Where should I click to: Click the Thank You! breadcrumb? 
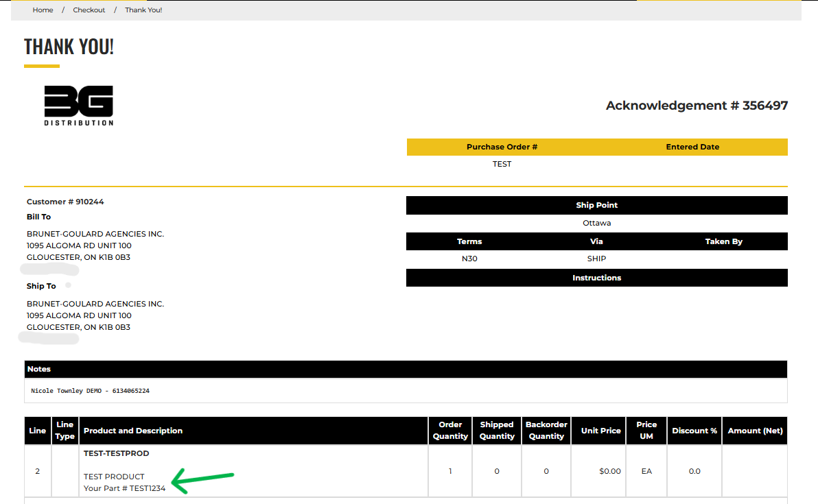pyautogui.click(x=143, y=10)
